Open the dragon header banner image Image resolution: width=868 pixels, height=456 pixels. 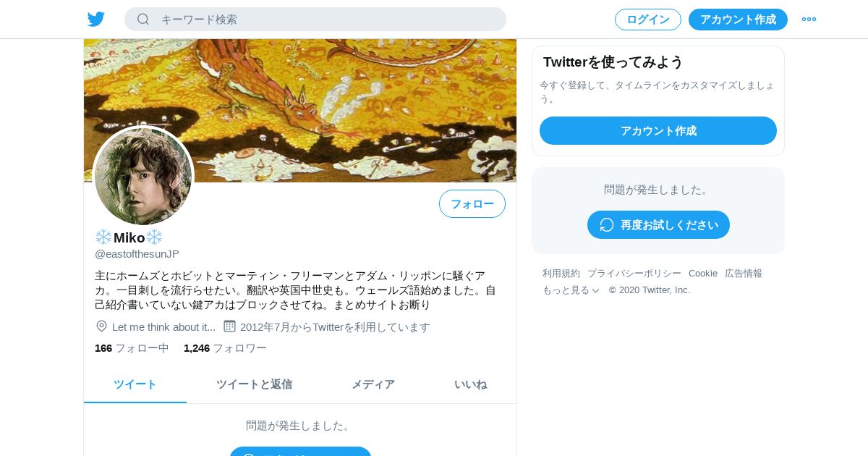[300, 111]
